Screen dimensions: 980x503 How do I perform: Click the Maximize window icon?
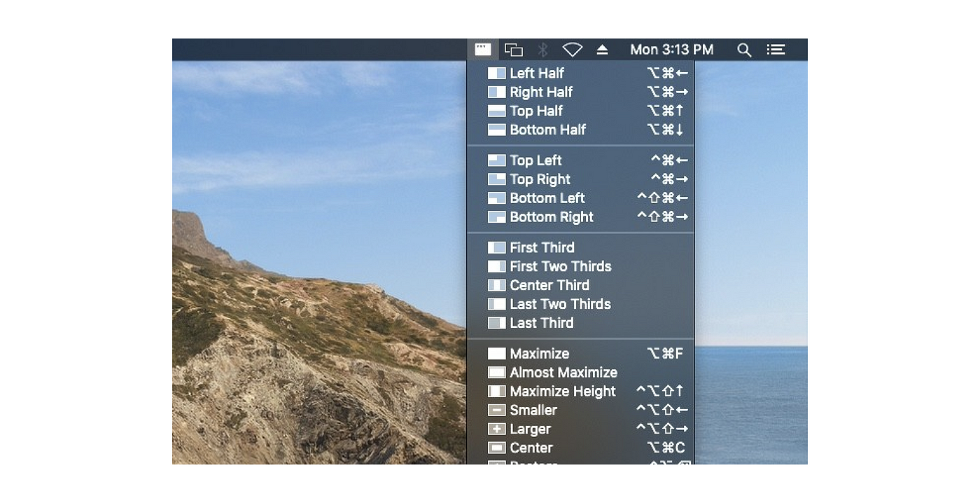coord(496,354)
